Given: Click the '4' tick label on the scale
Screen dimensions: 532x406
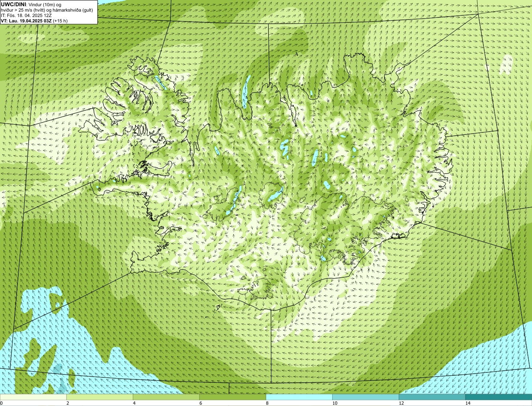Looking at the screenshot, I should click(x=134, y=403).
